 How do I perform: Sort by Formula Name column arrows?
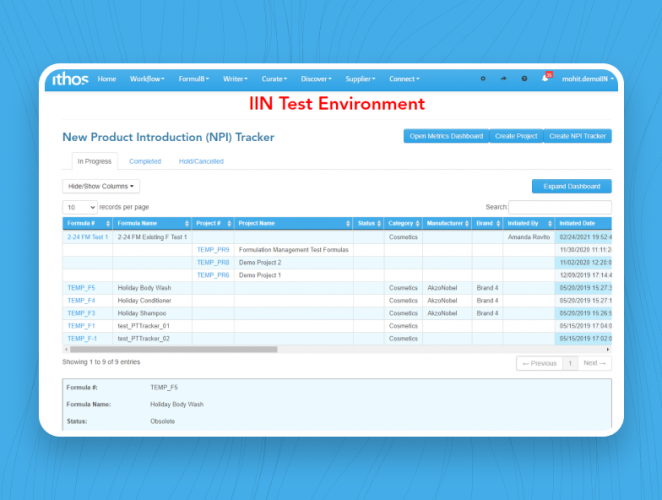[187, 223]
